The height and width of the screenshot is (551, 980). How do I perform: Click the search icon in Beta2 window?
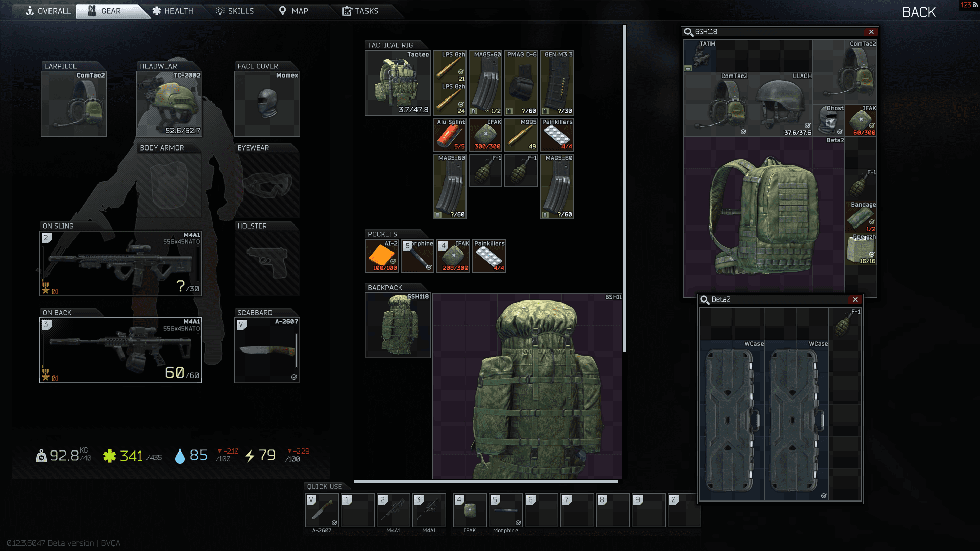(705, 299)
